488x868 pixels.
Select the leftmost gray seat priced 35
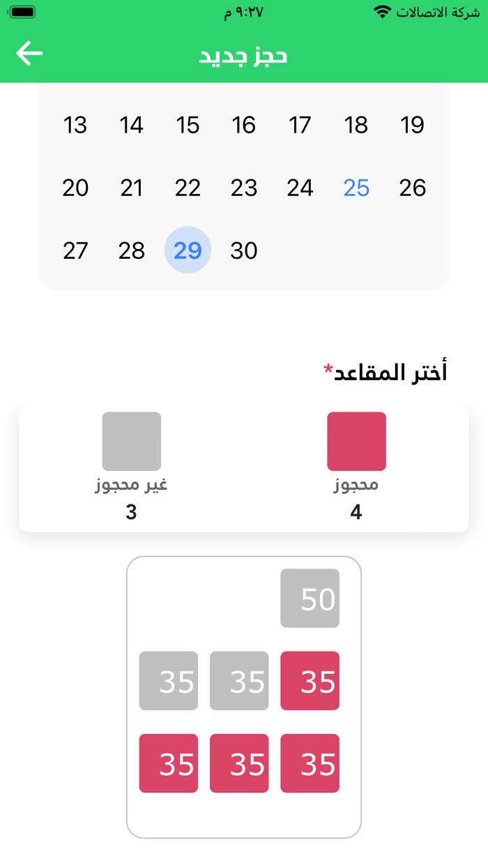169,681
